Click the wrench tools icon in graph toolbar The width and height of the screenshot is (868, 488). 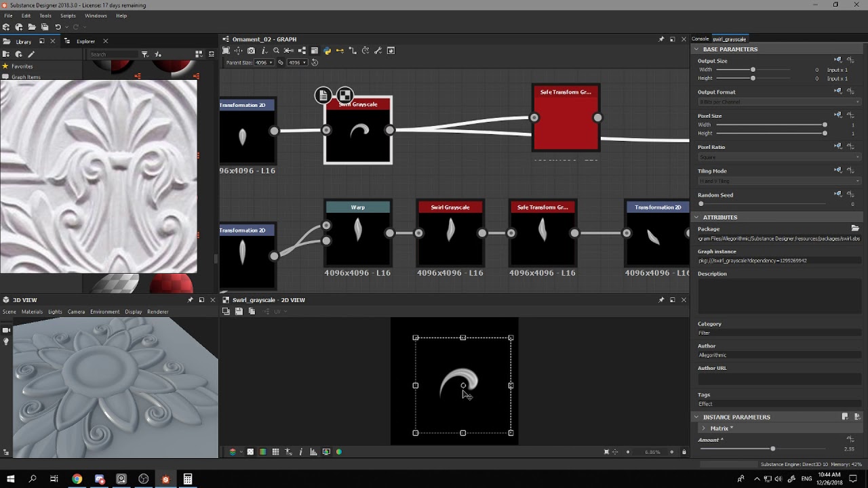click(378, 51)
